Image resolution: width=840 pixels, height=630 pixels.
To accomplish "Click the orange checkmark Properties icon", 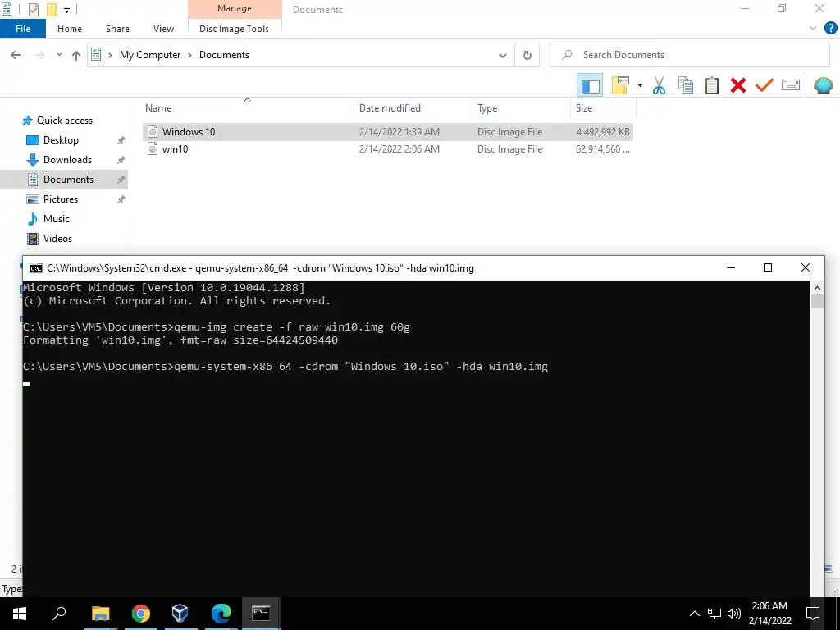I will [765, 85].
